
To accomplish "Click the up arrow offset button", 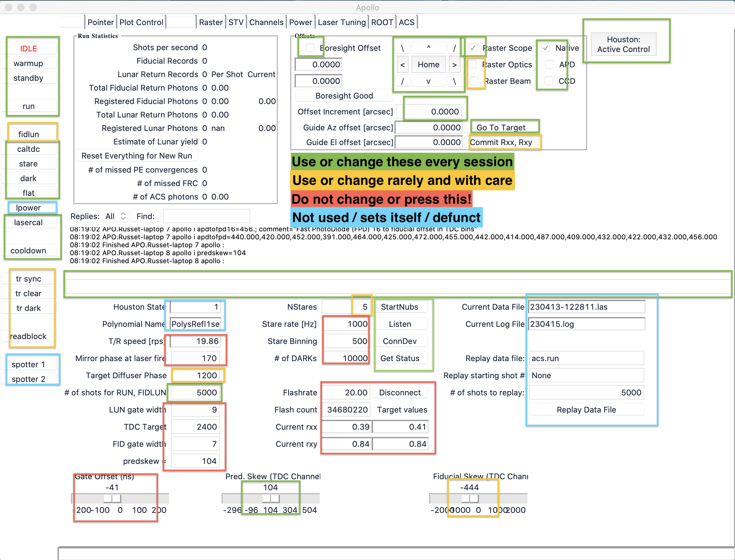I will coord(428,48).
